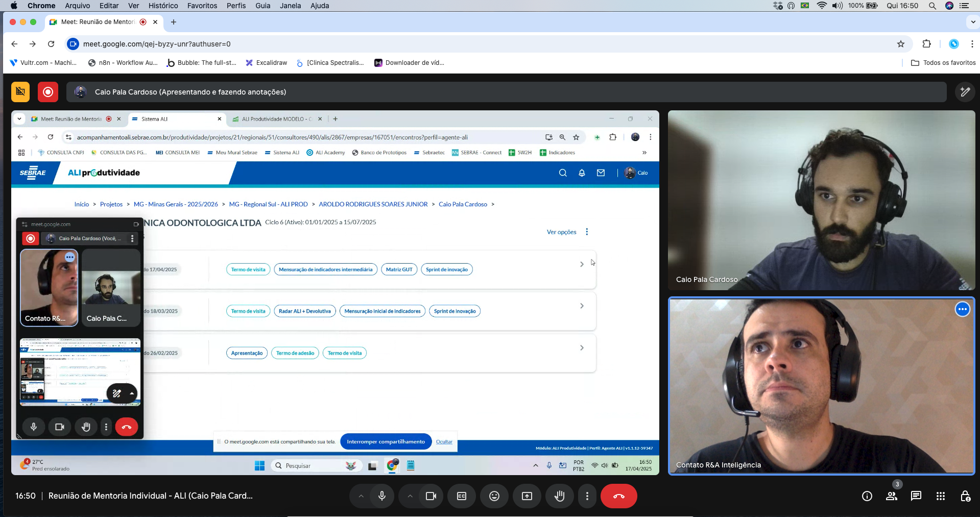
Task: Open the Matriz GUT chip
Action: coord(399,269)
